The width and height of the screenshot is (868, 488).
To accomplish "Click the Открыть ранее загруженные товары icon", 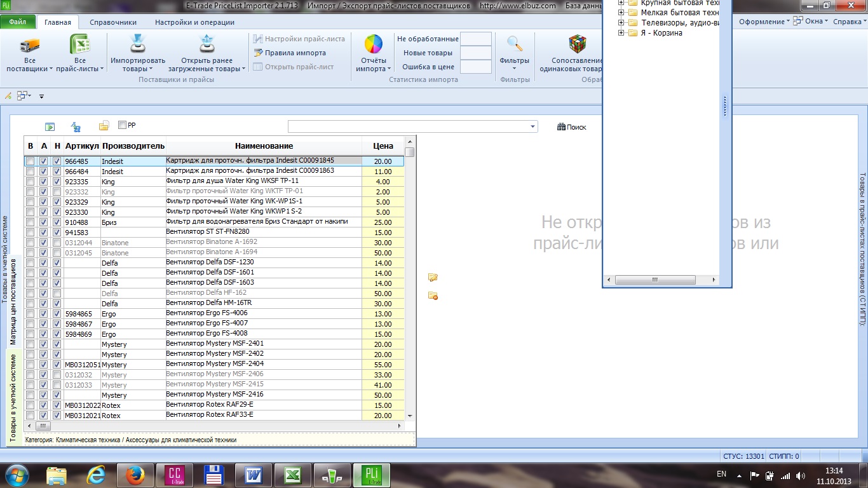I will point(207,45).
